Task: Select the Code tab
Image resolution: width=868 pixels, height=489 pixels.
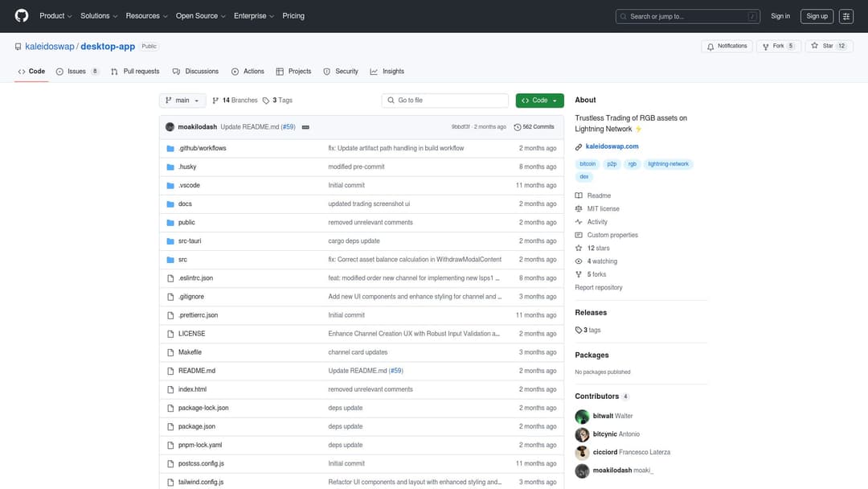Action: [31, 72]
